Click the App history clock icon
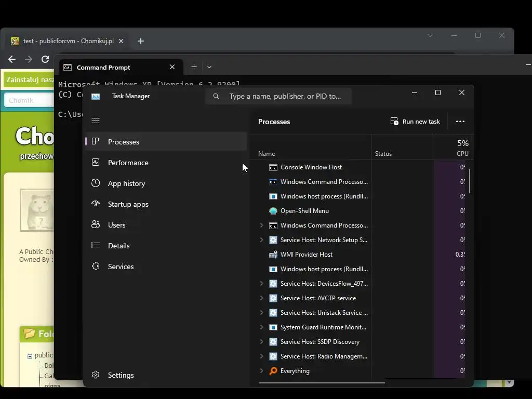 pos(96,183)
